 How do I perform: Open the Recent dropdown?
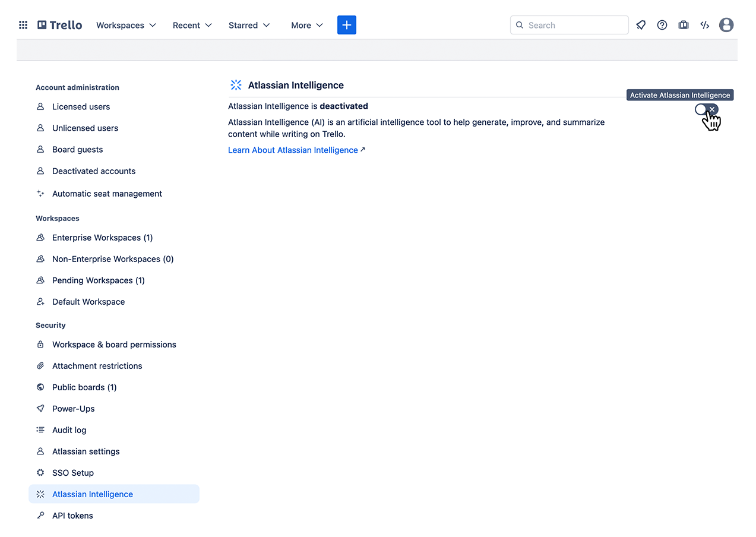pos(192,25)
